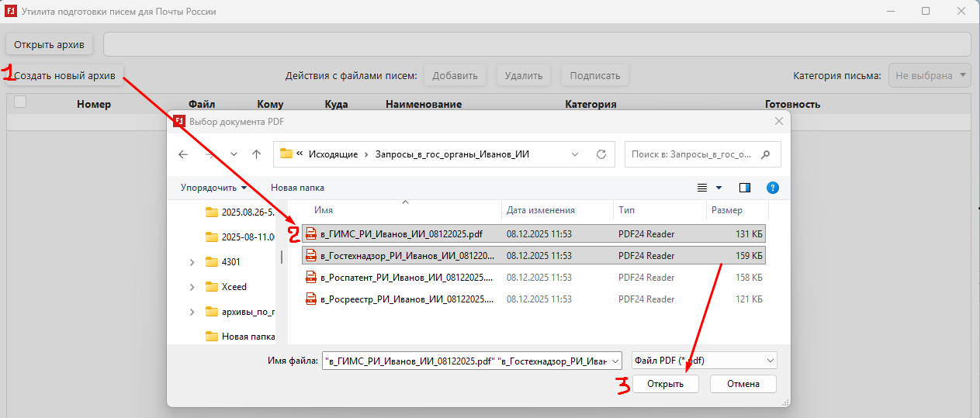This screenshot has height=418, width=980.
Task: Select the Новая папка folder in tree
Action: pos(248,337)
